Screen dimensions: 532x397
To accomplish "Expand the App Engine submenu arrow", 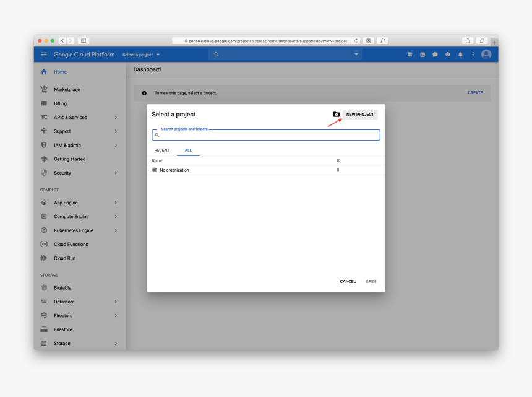I will point(116,203).
